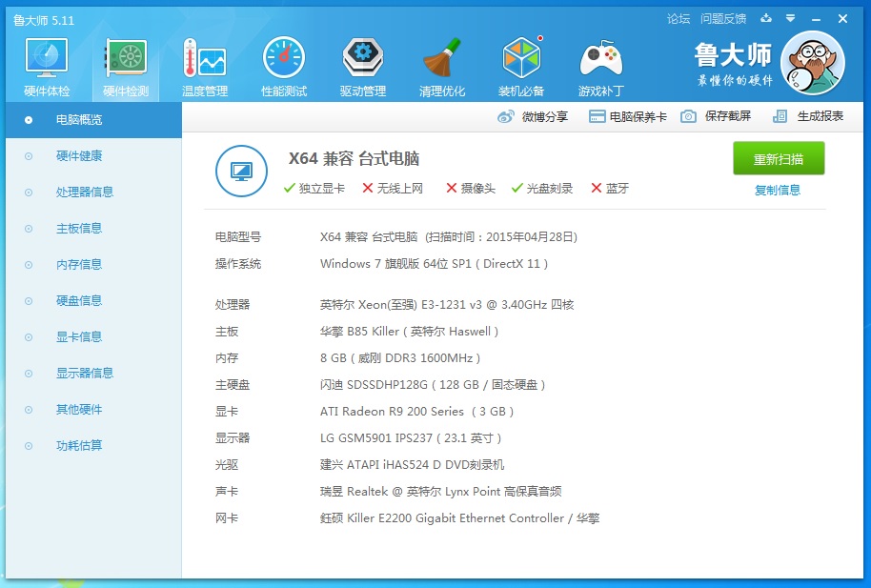Click the Xeon E3-1231 v3 processor value

tap(447, 305)
